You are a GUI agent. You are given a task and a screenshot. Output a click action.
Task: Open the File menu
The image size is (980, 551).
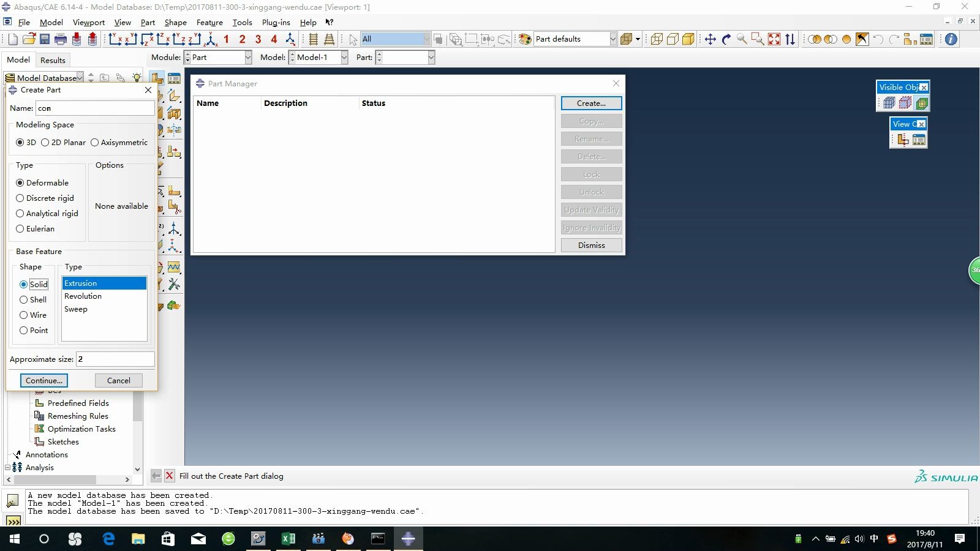pyautogui.click(x=24, y=22)
